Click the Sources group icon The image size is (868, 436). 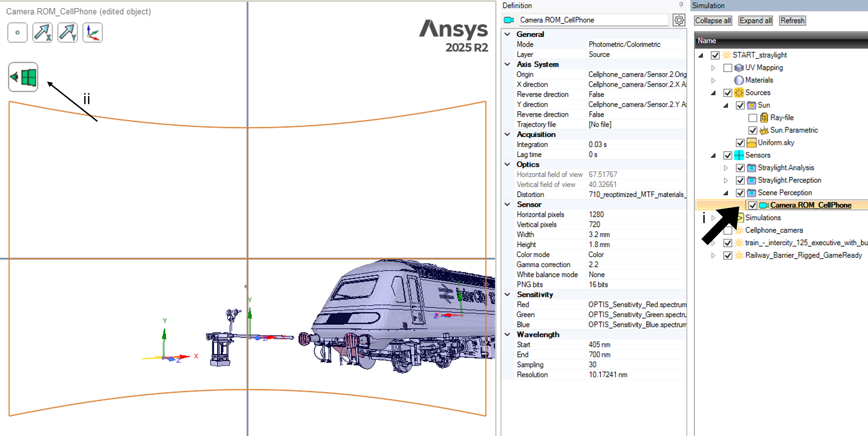(739, 93)
